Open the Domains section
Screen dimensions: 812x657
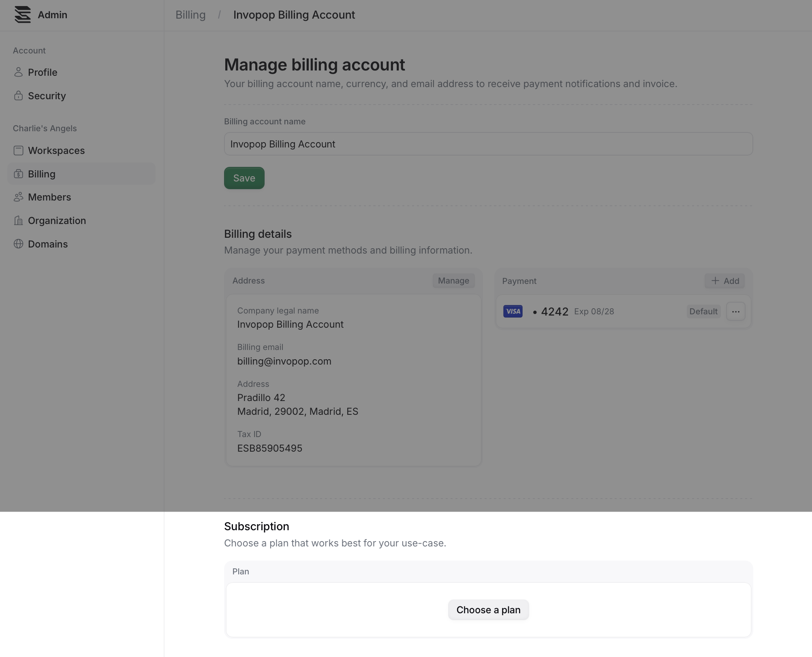click(81, 244)
